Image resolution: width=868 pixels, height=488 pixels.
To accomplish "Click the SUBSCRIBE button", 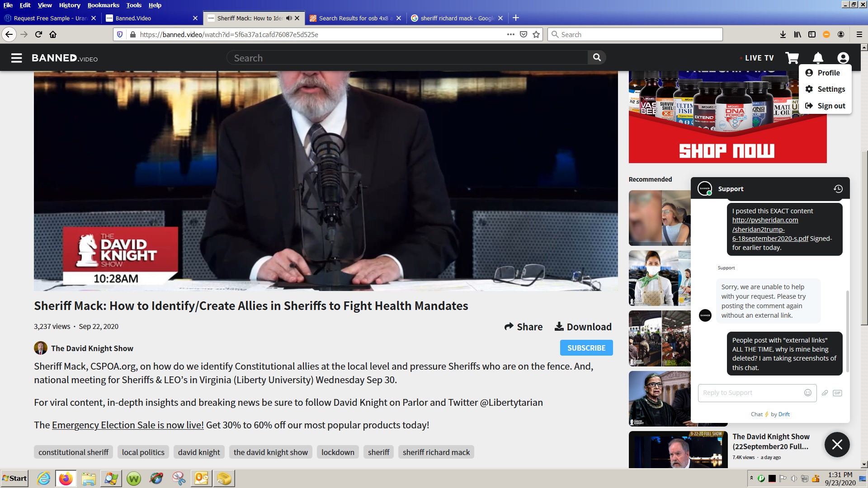I will click(x=586, y=348).
